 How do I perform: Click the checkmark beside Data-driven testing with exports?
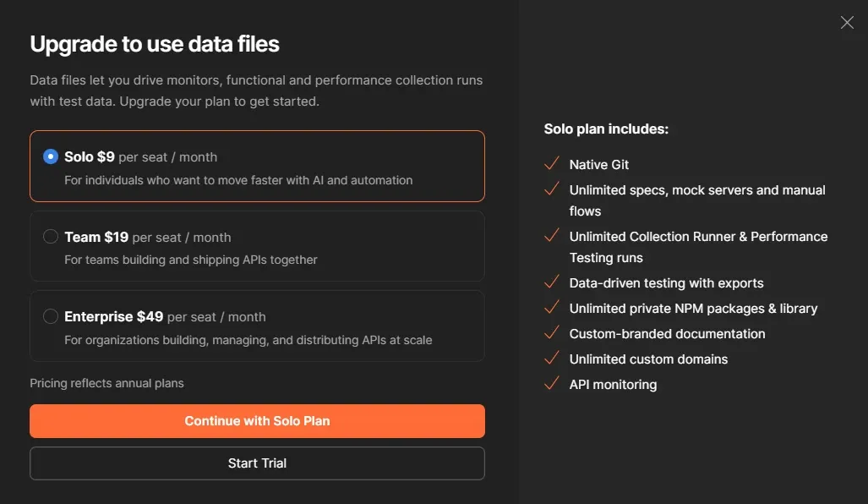[552, 282]
